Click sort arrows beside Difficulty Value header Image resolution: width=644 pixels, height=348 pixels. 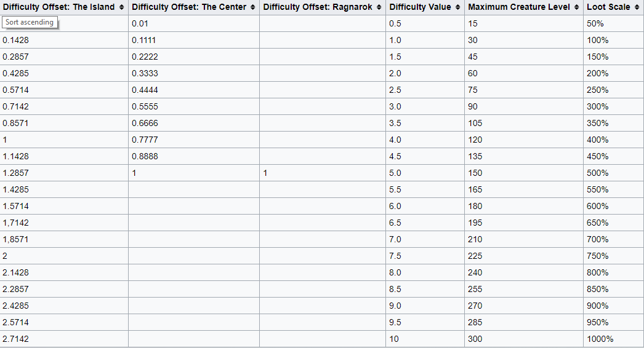(457, 7)
